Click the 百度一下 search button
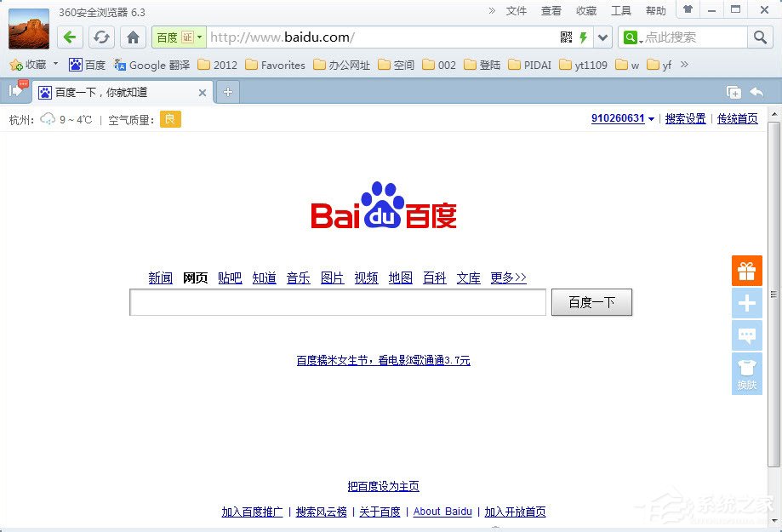 [x=591, y=302]
